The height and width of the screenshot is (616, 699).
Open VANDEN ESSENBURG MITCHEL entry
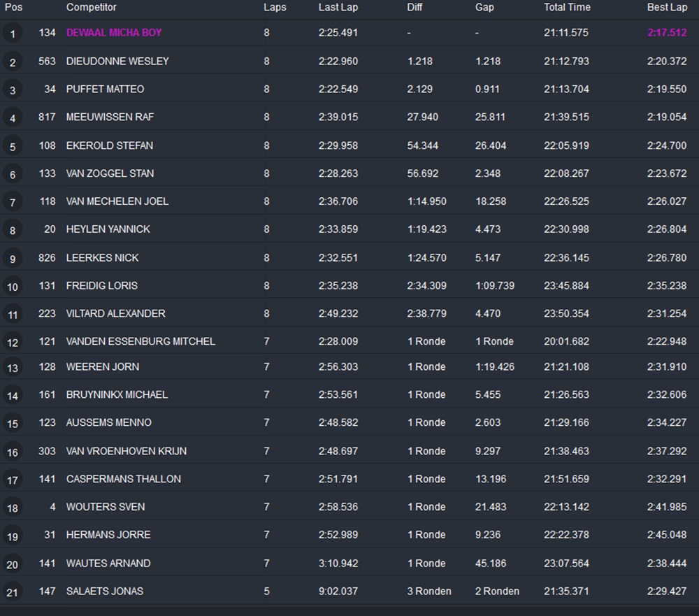(x=140, y=341)
